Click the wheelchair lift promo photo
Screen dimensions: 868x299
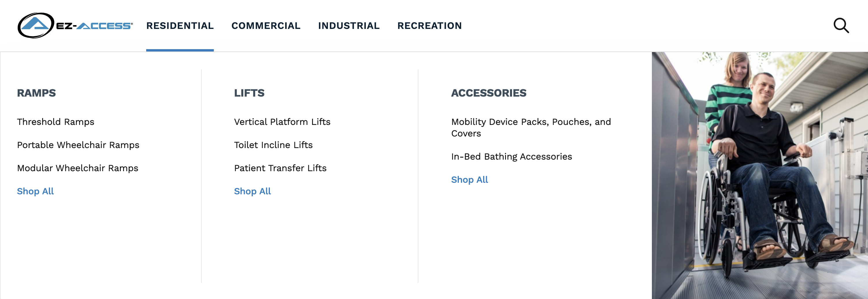point(759,175)
